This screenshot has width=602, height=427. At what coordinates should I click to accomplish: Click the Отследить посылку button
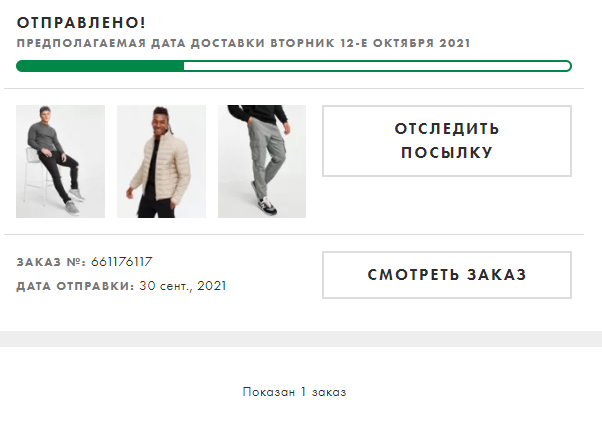click(447, 141)
